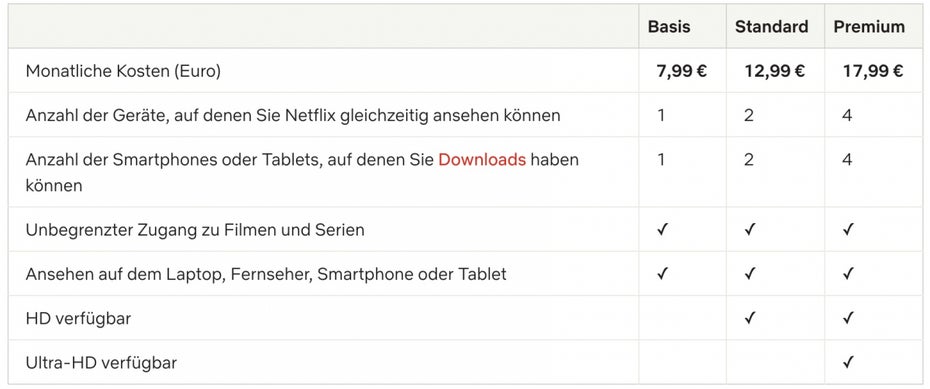Click Premium checkmark for Ultra-HD verfügbar
Image resolution: width=930 pixels, height=389 pixels.
[x=848, y=362]
